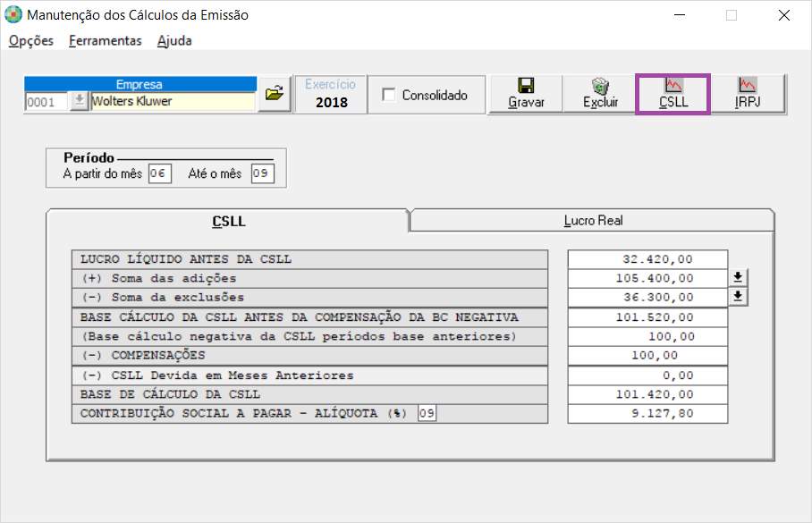The height and width of the screenshot is (523, 812).
Task: Select the '(-) CSLL Devida em Meses Anteriores' label
Action: pos(309,375)
